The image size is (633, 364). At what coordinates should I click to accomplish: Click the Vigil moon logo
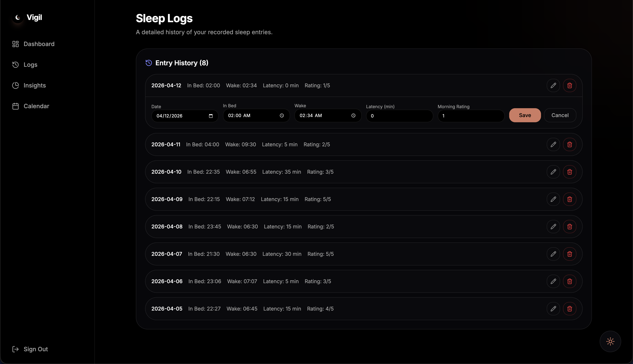pos(18,18)
